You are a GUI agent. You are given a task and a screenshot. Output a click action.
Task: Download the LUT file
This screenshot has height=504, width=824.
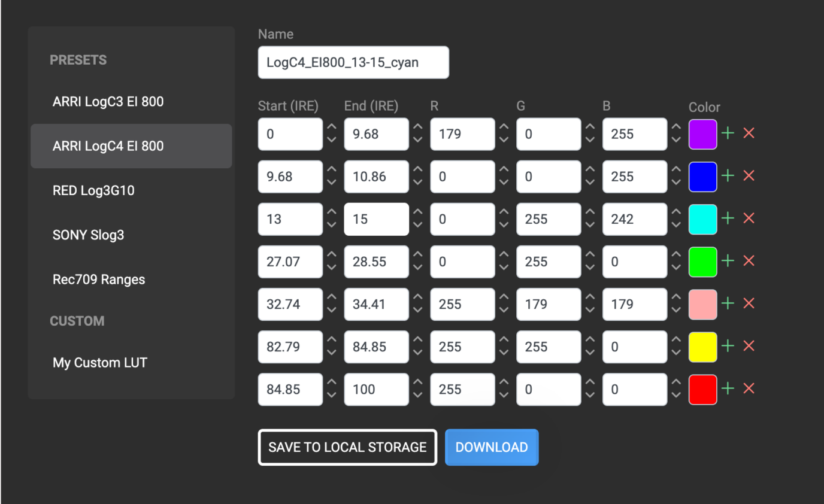[x=492, y=447]
